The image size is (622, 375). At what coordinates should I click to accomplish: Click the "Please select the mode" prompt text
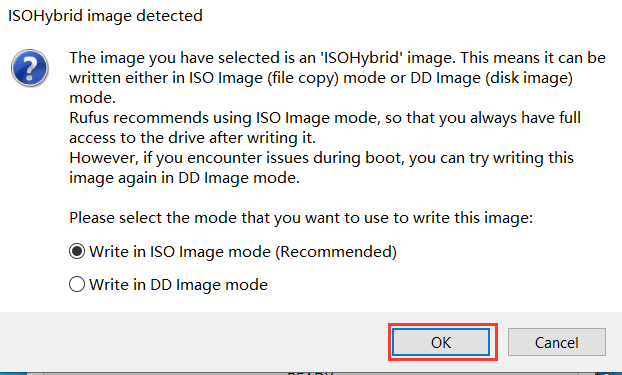tap(301, 218)
